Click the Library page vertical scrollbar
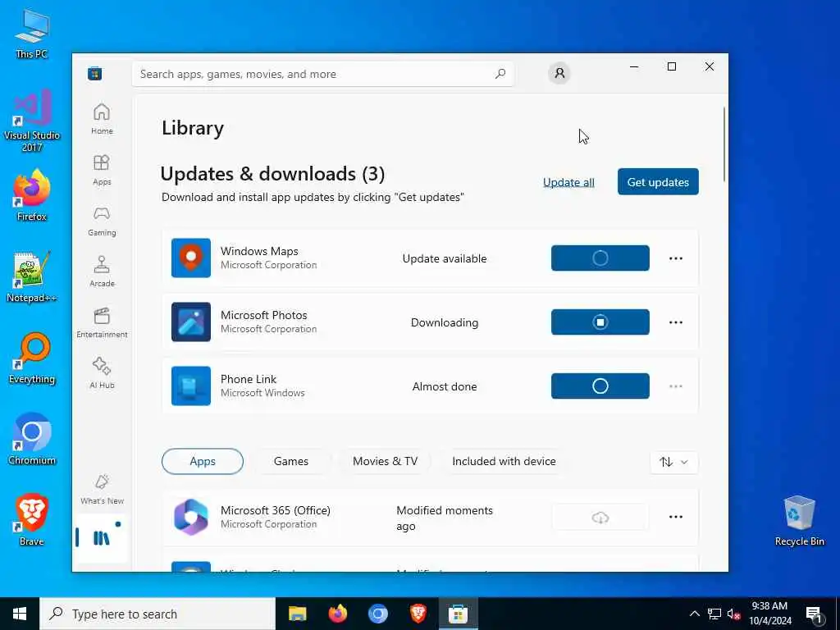 pos(724,144)
